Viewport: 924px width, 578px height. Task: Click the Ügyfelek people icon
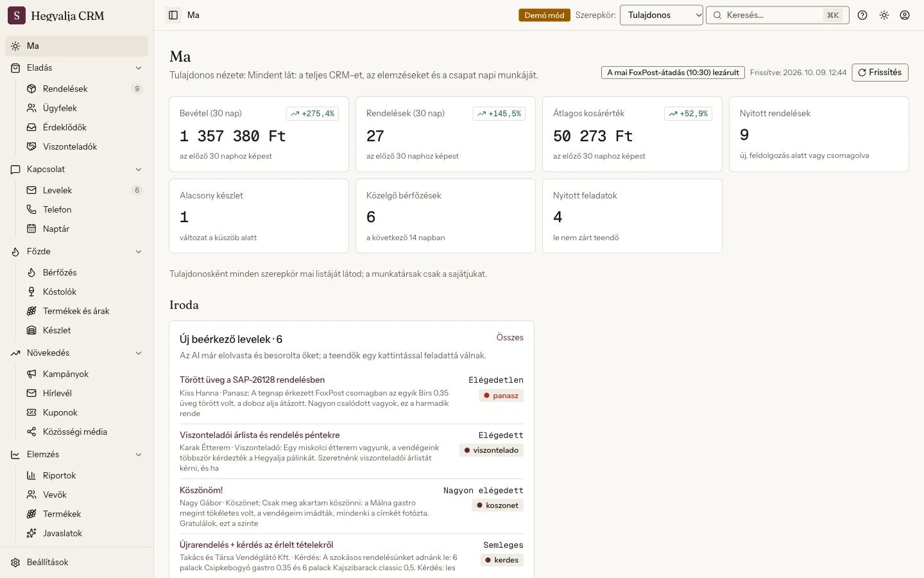31,108
